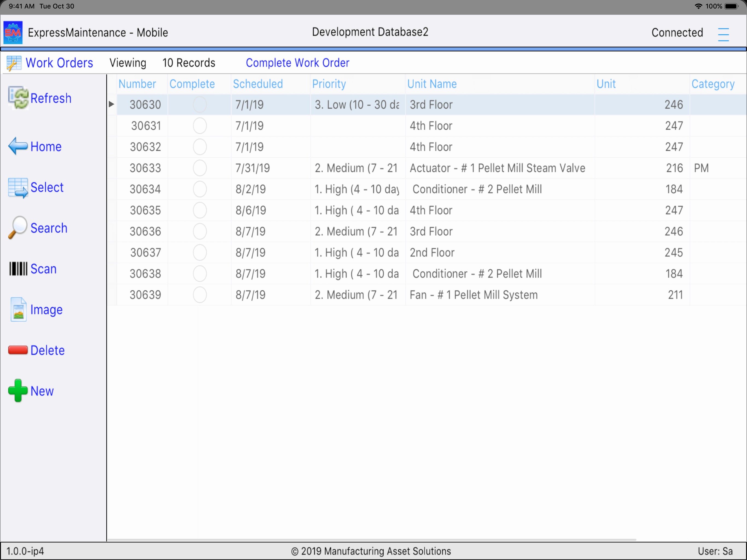Open the hamburger menu icon
This screenshot has width=747, height=560.
pos(723,34)
